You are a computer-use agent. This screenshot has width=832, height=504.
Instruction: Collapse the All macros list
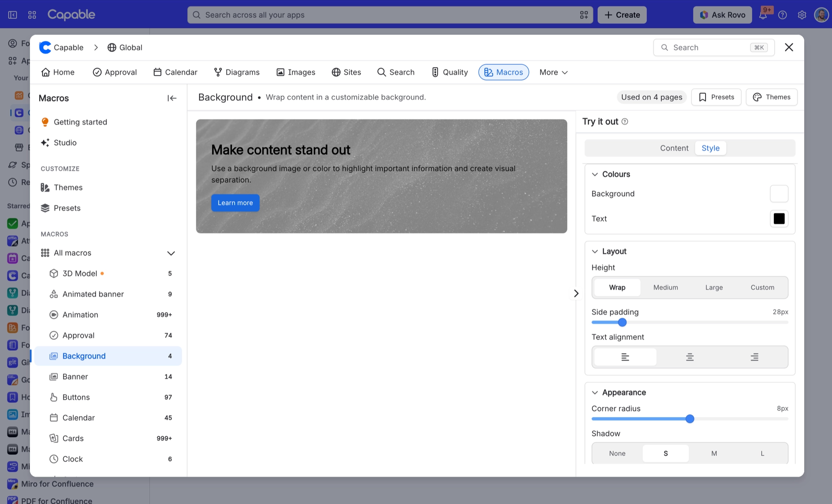pos(171,253)
